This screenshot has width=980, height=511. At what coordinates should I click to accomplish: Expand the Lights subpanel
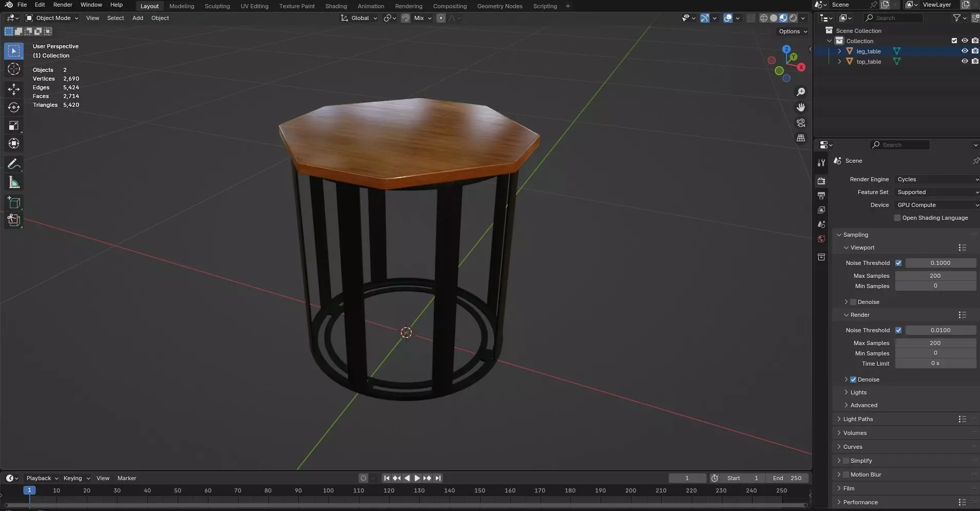pos(858,392)
